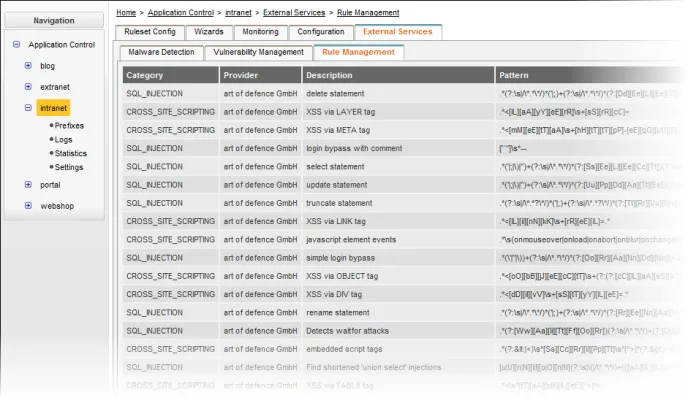This screenshot has width=688, height=400.
Task: Open Settings under intranet
Action: coord(69,167)
